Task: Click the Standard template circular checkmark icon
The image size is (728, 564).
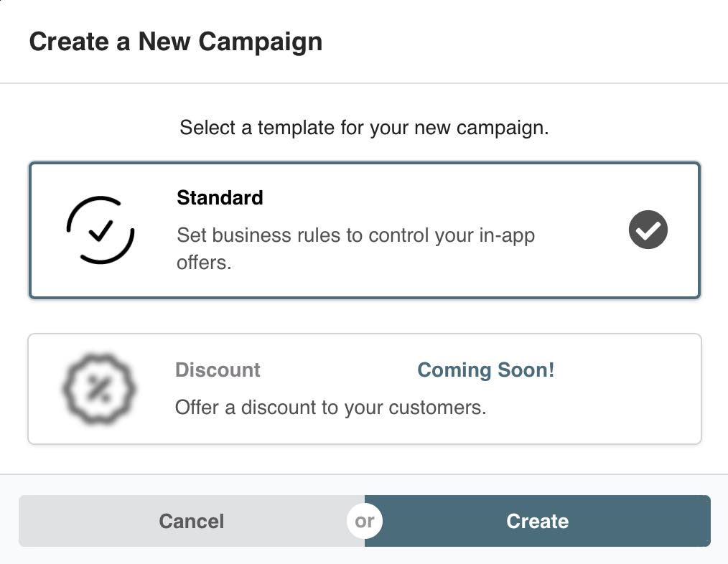Action: (x=101, y=230)
